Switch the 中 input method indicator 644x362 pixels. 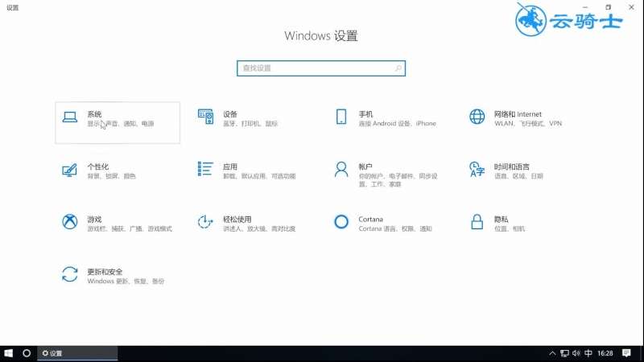[588, 353]
